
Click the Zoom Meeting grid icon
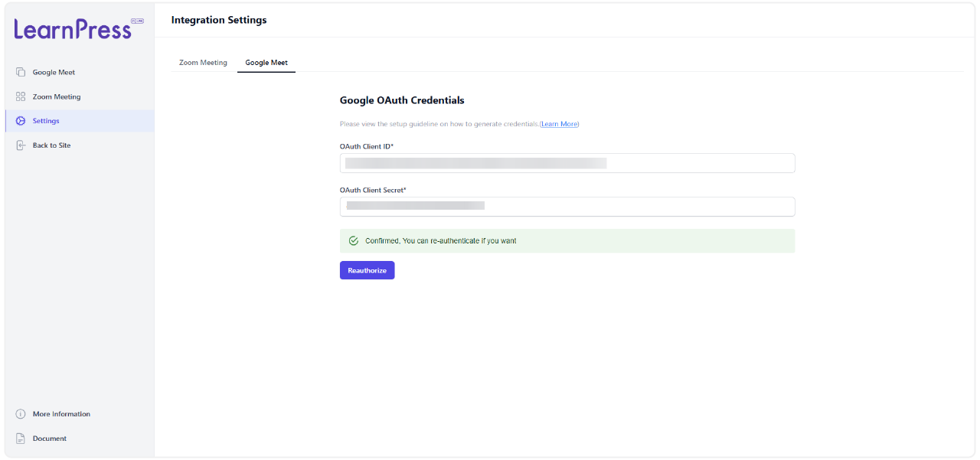21,96
